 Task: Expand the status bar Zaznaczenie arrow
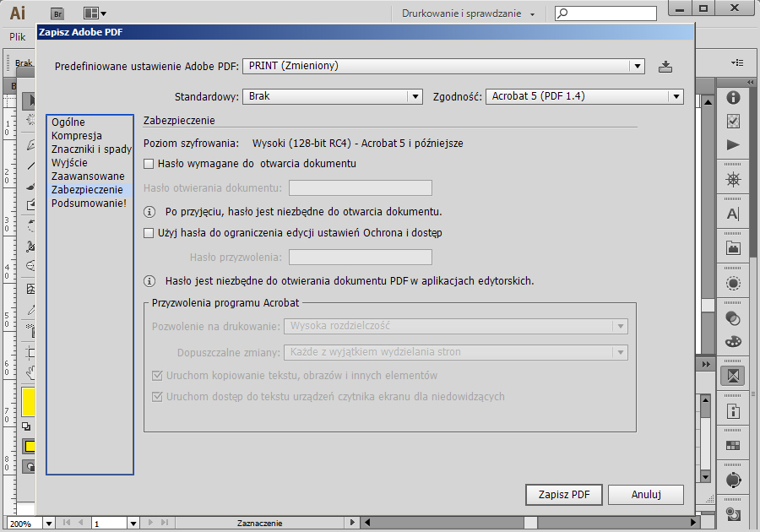point(352,523)
